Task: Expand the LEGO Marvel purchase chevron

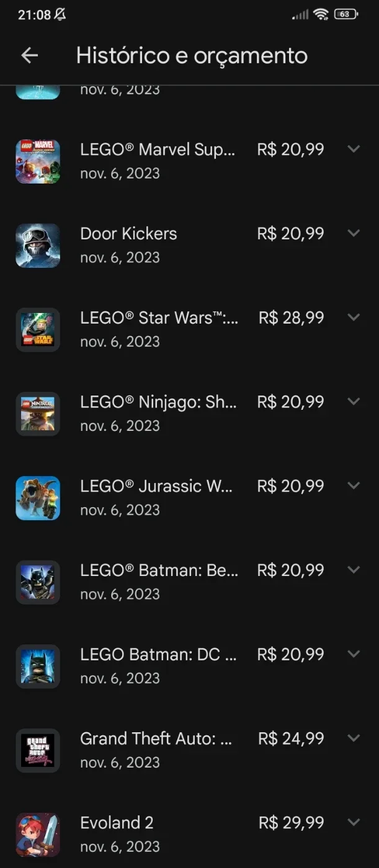Action: [x=354, y=149]
